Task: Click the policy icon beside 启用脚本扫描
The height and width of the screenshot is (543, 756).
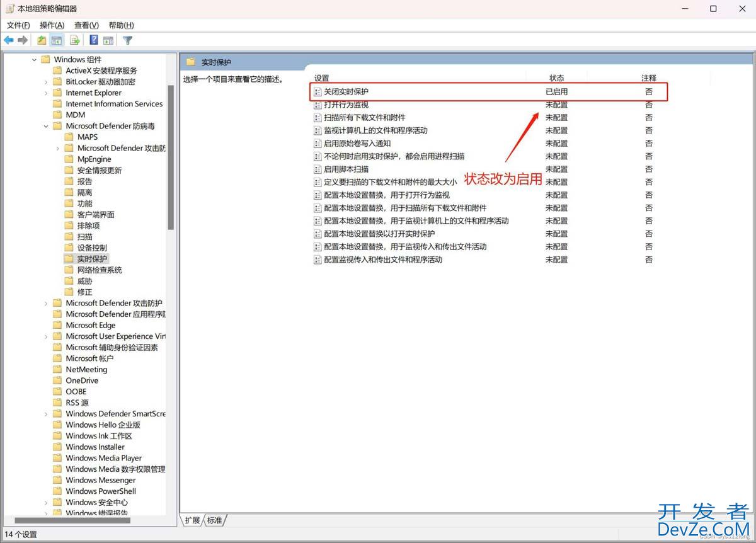Action: point(318,169)
